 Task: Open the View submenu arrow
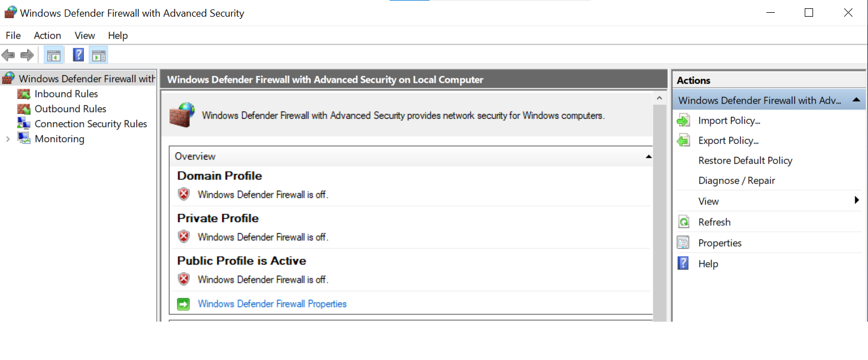click(857, 201)
